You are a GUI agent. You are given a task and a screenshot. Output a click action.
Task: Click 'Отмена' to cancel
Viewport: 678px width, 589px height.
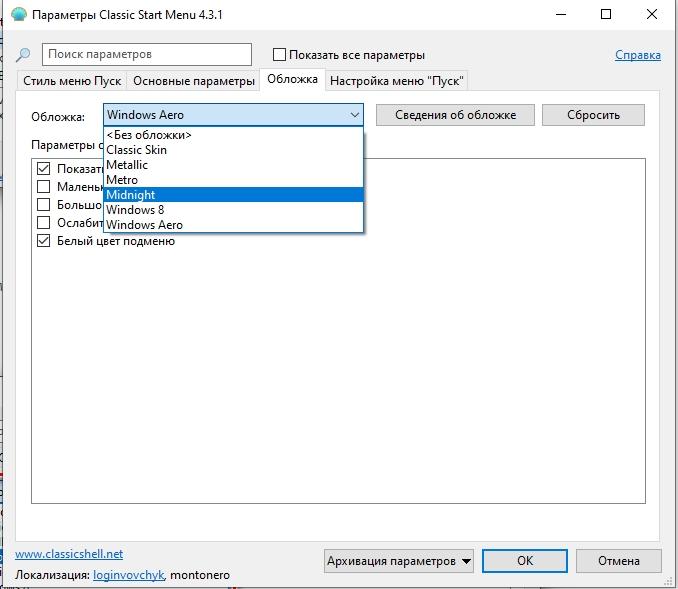point(619,561)
